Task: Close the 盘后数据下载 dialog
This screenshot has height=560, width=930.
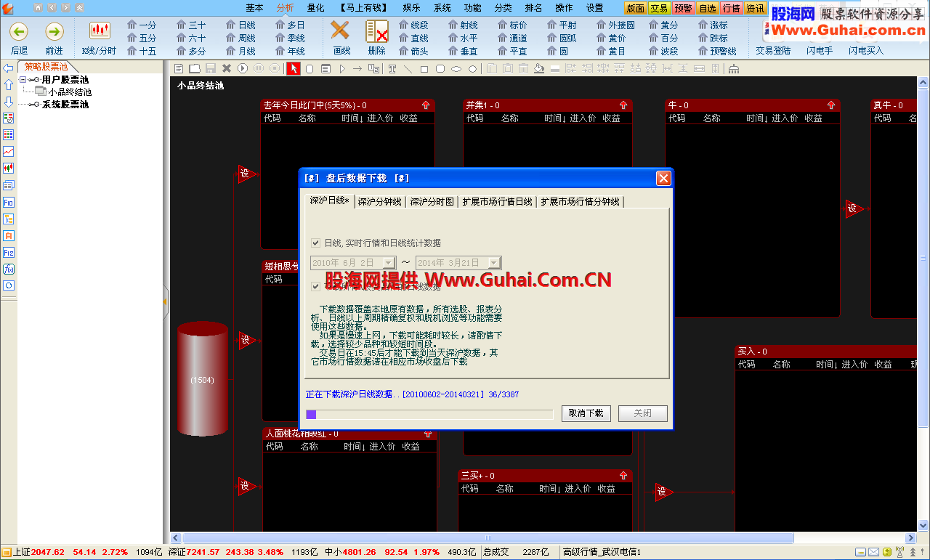Action: tap(663, 178)
